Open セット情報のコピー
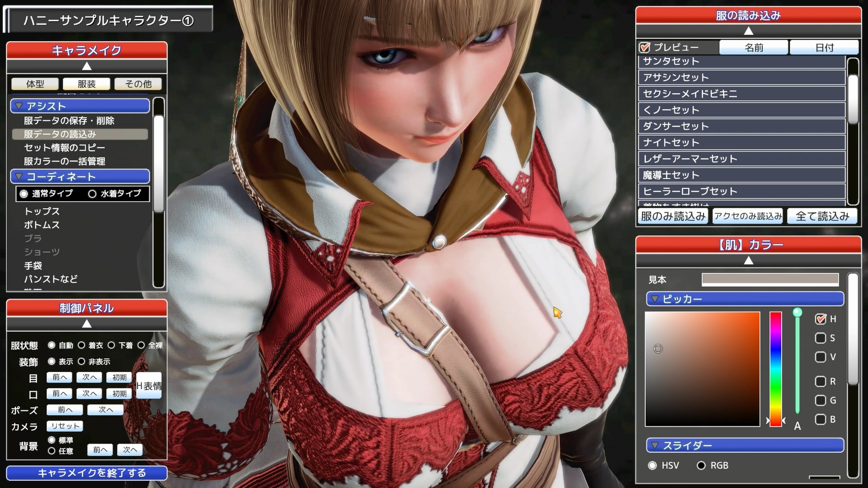 point(64,147)
